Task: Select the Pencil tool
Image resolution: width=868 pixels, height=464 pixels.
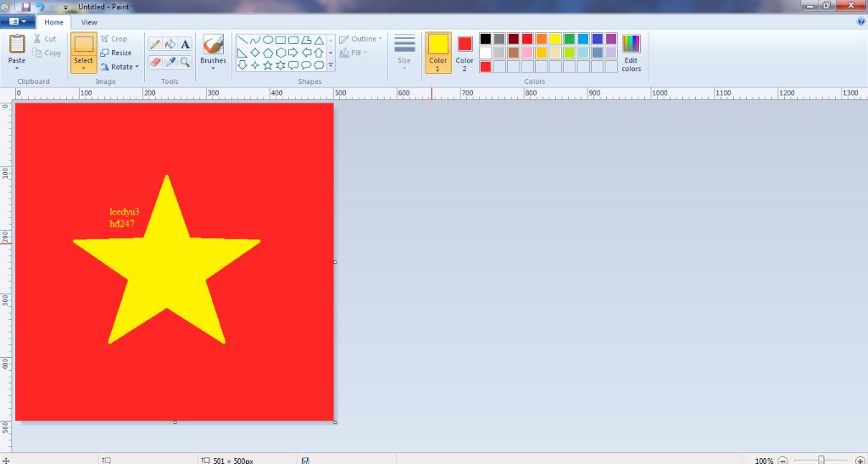Action: (156, 44)
